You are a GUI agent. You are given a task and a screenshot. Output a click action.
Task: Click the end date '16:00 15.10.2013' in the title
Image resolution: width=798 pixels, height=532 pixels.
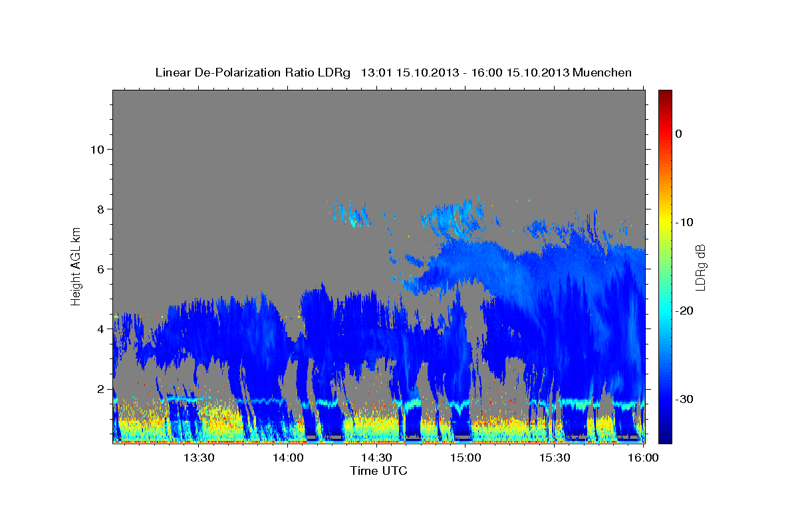pyautogui.click(x=520, y=72)
